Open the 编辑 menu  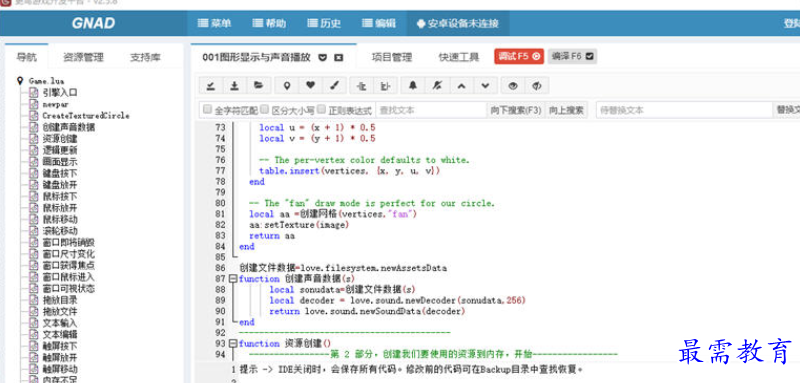click(379, 23)
